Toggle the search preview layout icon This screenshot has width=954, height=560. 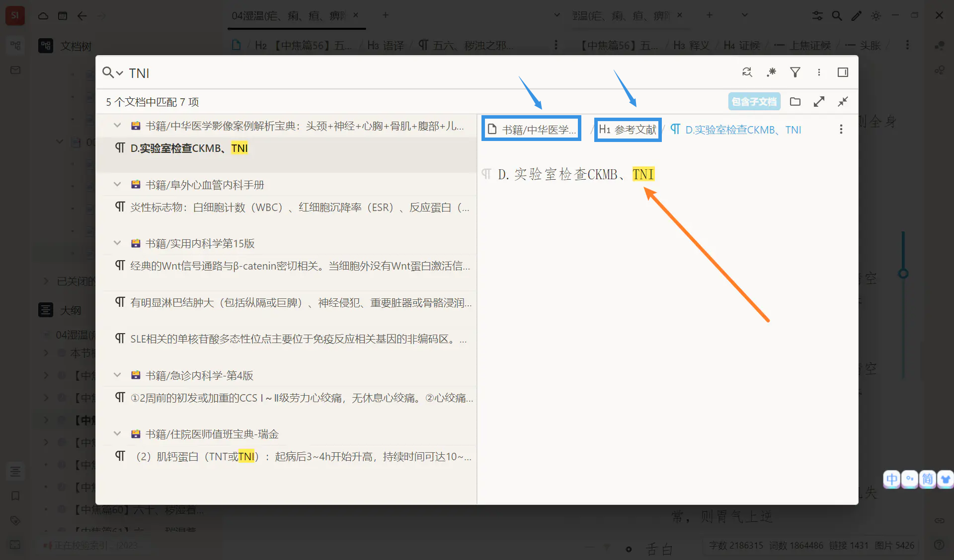tap(843, 72)
